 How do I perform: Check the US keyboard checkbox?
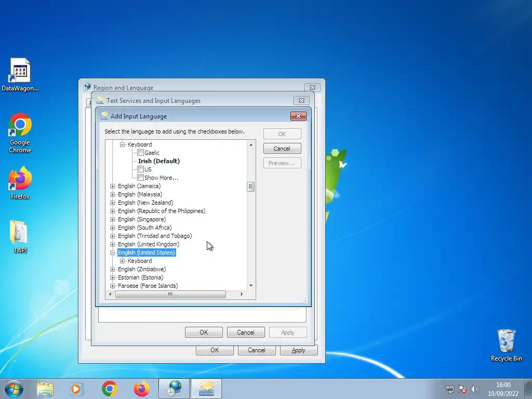pos(140,169)
